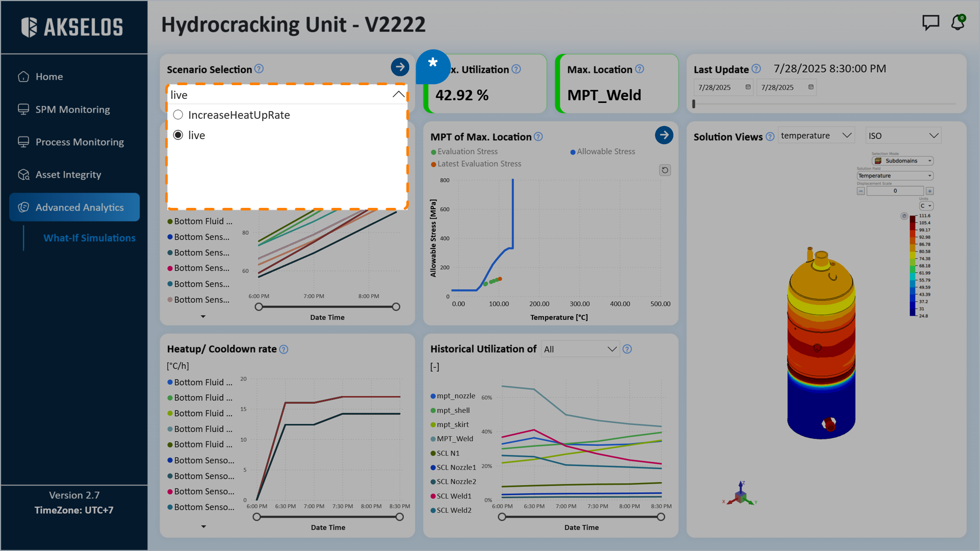This screenshot has width=980, height=551.
Task: Open the start date calendar picker
Action: pyautogui.click(x=748, y=87)
